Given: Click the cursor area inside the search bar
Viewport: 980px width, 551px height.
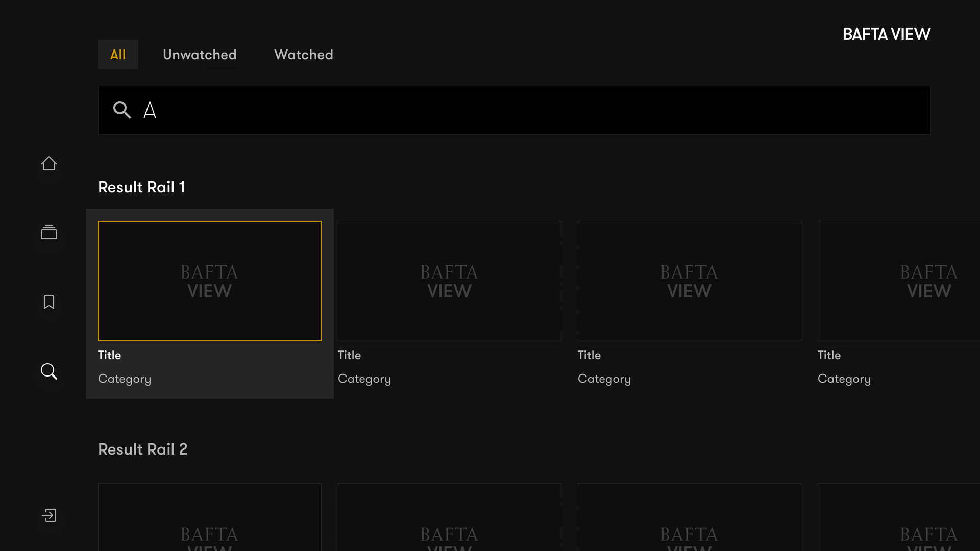Looking at the screenshot, I should (150, 110).
